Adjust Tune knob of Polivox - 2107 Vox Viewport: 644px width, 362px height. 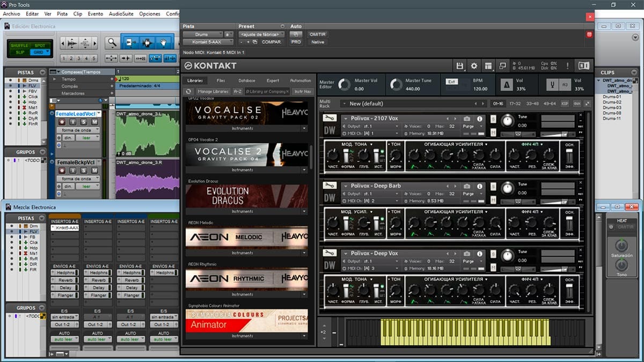[x=507, y=121]
